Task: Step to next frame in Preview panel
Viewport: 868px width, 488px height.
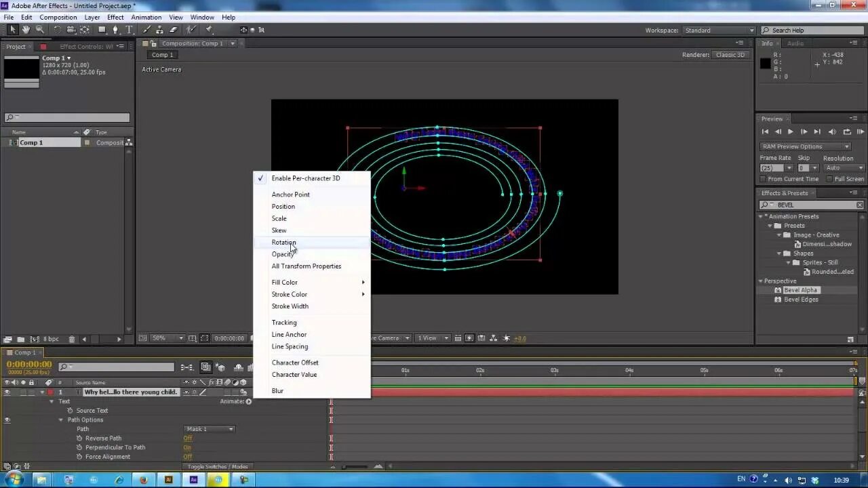Action: [804, 132]
